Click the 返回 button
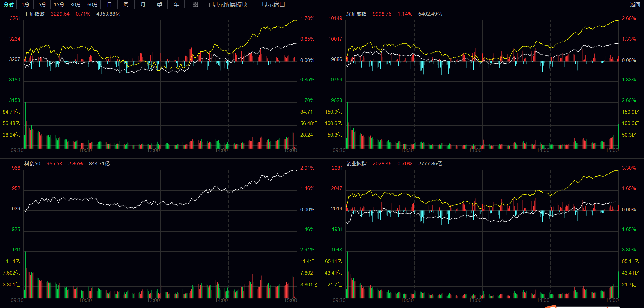 point(635,5)
